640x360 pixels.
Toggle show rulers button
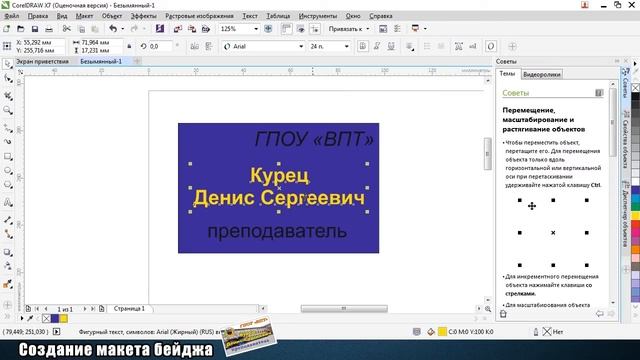point(287,29)
